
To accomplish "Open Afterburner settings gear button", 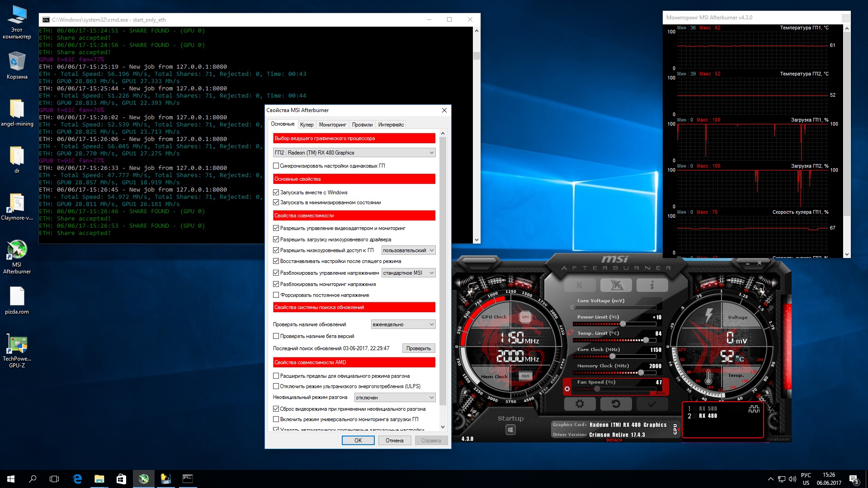I will (x=580, y=404).
